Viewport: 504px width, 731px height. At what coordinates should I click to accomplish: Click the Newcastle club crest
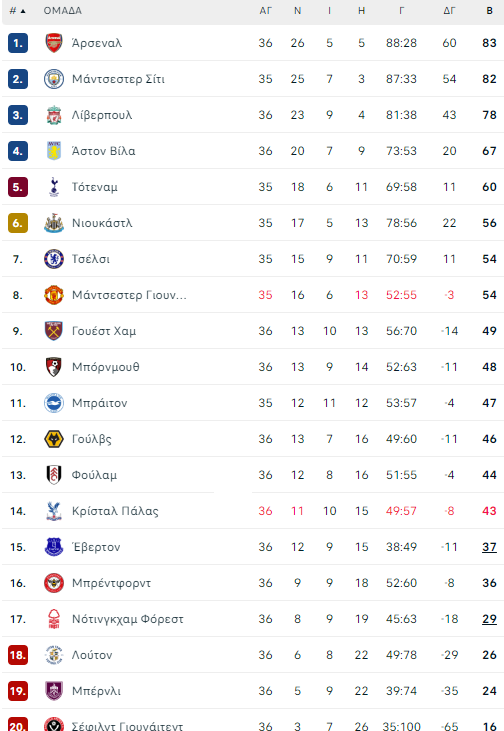pos(54,223)
